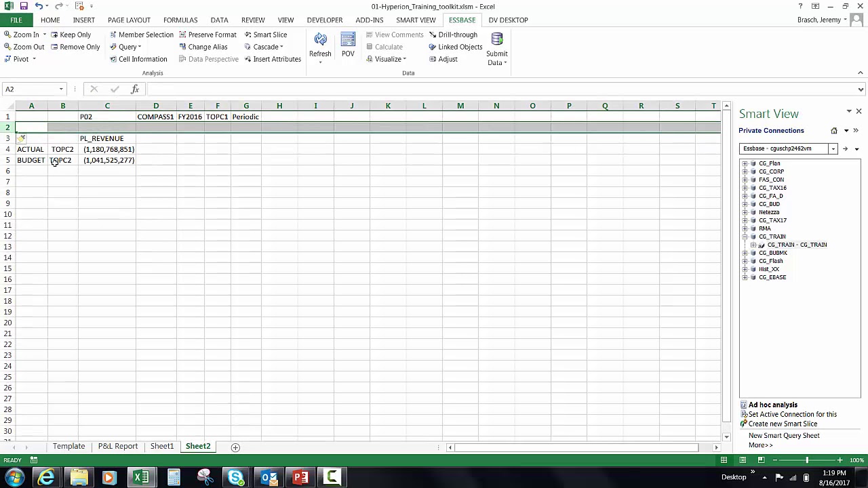Switch to the P&L Report sheet tab
This screenshot has height=488, width=868.
coord(117,447)
